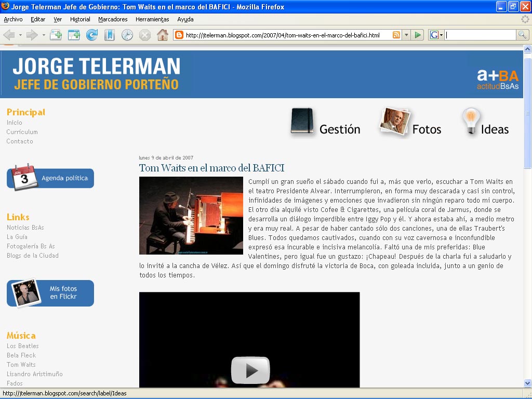Screen dimensions: 532x399
Task: Open the Inicio link
Action: point(14,123)
